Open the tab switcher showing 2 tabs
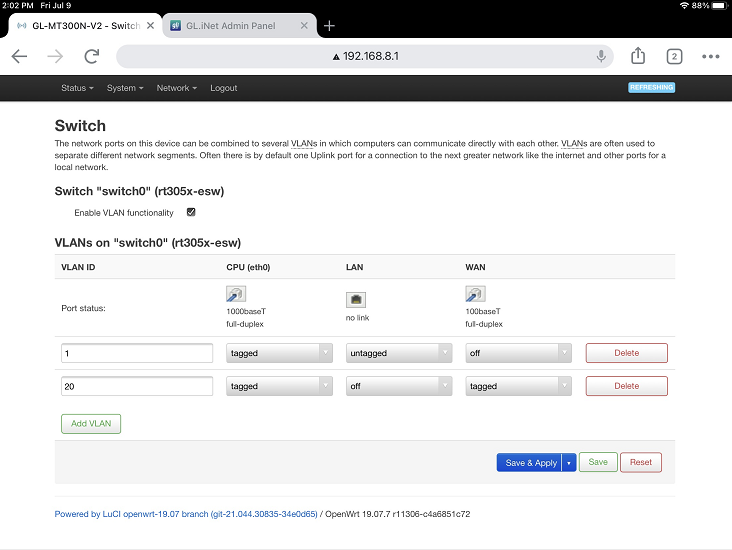This screenshot has height=550, width=732. pos(674,57)
